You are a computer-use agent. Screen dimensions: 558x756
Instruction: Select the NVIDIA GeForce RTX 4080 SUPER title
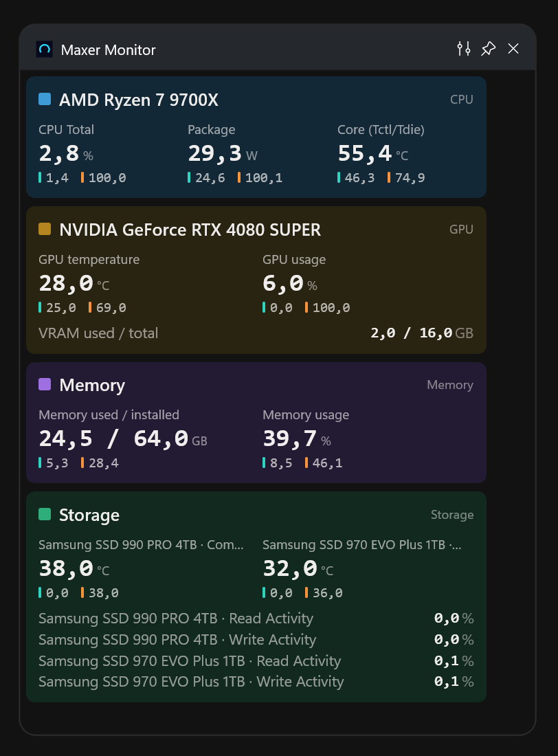pos(190,230)
